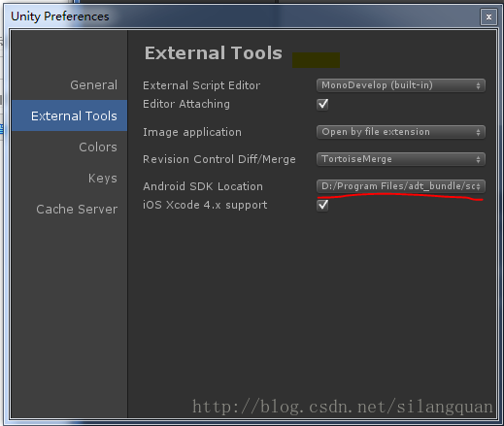This screenshot has height=426, width=504.
Task: Click the Image application label
Action: pyautogui.click(x=192, y=132)
